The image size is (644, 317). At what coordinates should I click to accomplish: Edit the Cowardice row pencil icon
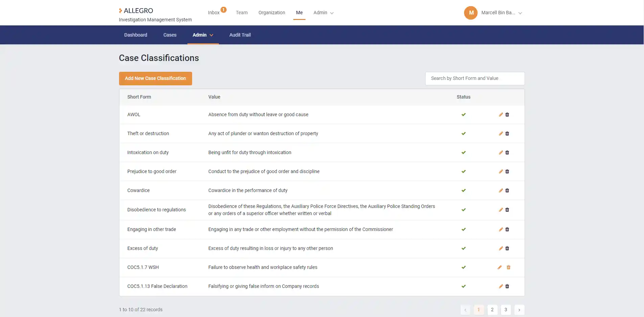click(x=501, y=190)
